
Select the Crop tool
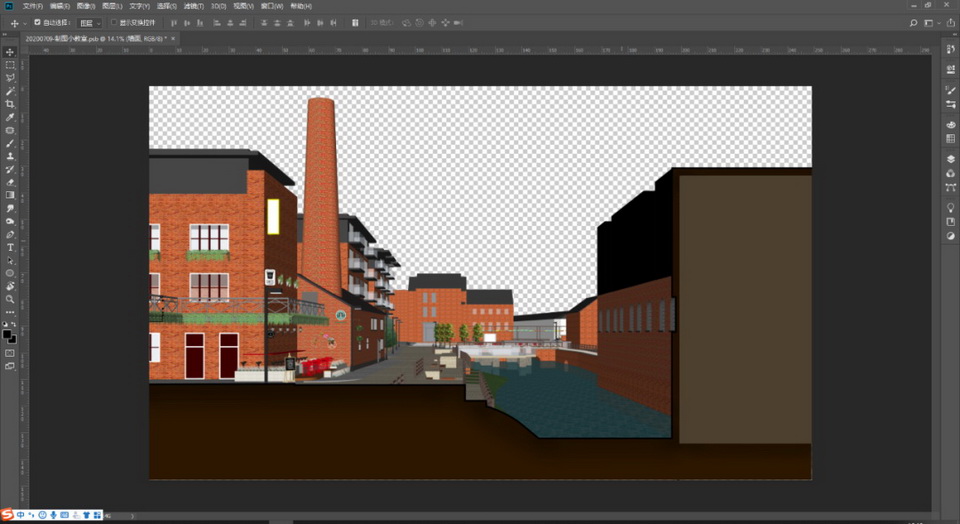click(x=10, y=104)
